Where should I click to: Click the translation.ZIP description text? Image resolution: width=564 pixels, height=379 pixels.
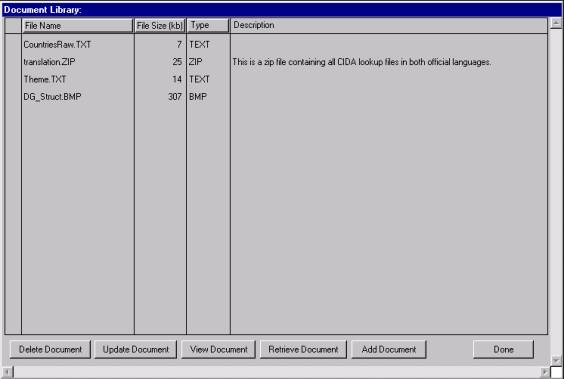(361, 62)
